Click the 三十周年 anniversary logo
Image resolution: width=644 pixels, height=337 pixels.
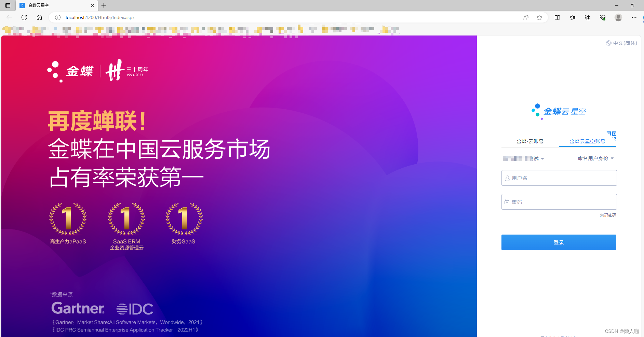point(127,70)
